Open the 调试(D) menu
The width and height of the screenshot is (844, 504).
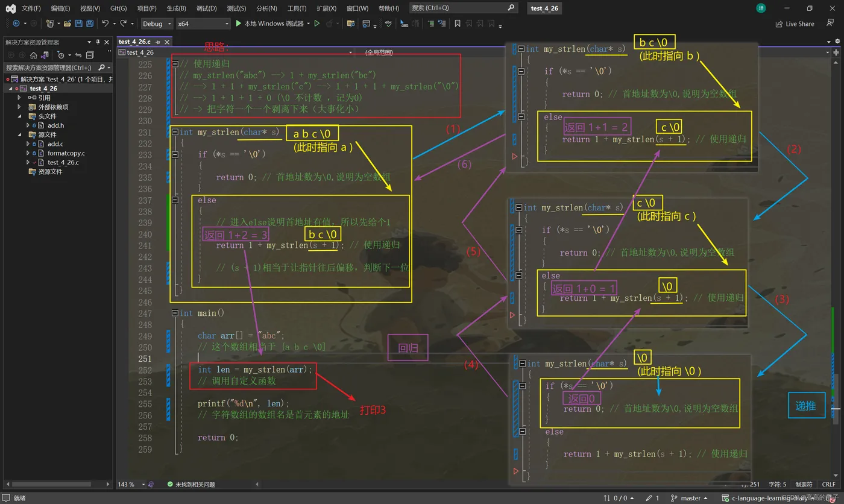[x=206, y=8]
